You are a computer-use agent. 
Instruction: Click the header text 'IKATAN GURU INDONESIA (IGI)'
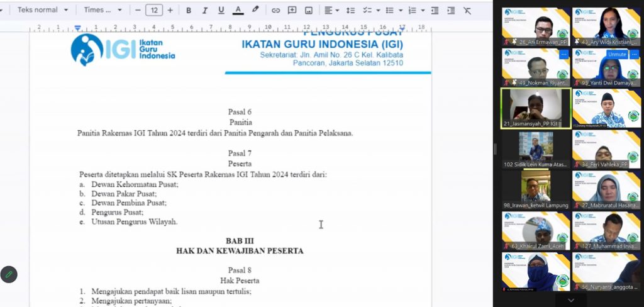(323, 45)
